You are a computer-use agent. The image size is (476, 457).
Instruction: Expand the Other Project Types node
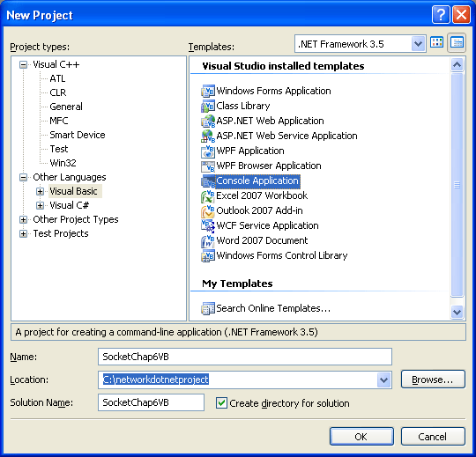[x=24, y=219]
